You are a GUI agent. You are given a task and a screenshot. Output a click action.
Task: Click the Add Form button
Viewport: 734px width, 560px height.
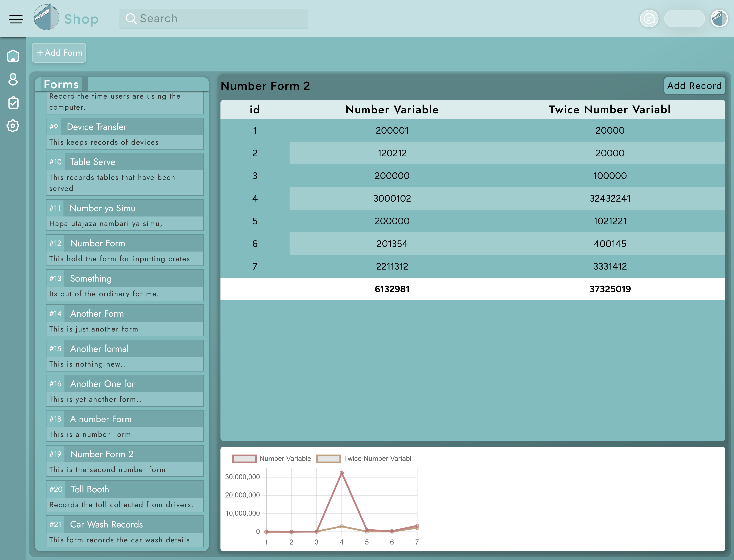click(59, 53)
